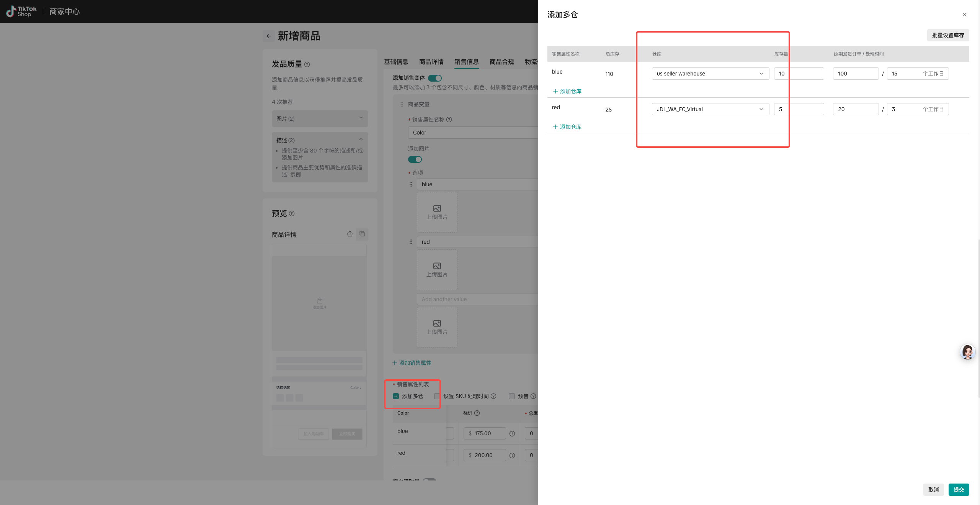Open the JDL_WA_FC_Virtual warehouse dropdown
This screenshot has width=980, height=505.
point(710,109)
